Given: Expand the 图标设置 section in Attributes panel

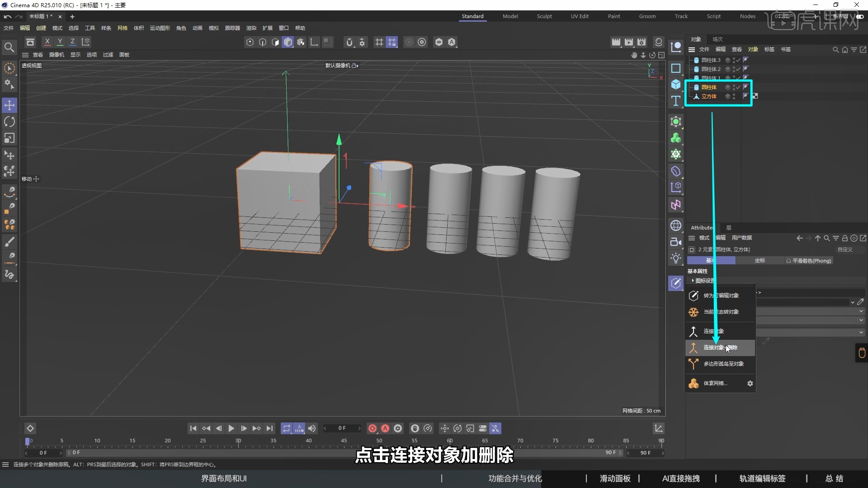Looking at the screenshot, I should pos(693,280).
